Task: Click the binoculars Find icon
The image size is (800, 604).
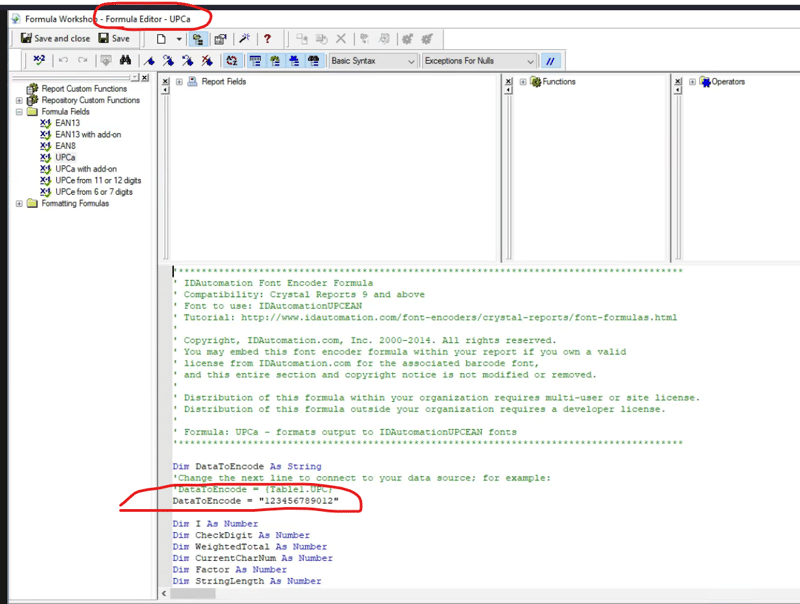Action: coord(125,61)
